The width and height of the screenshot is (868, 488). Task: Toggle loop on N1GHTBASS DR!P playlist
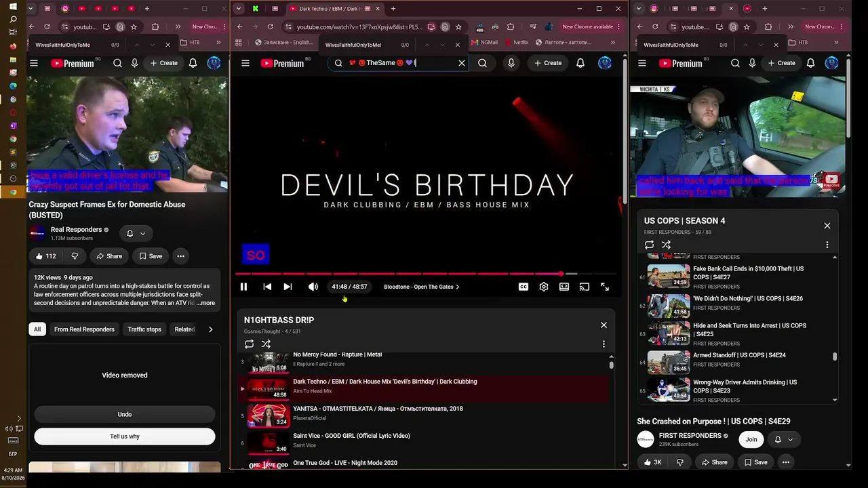[x=250, y=344]
